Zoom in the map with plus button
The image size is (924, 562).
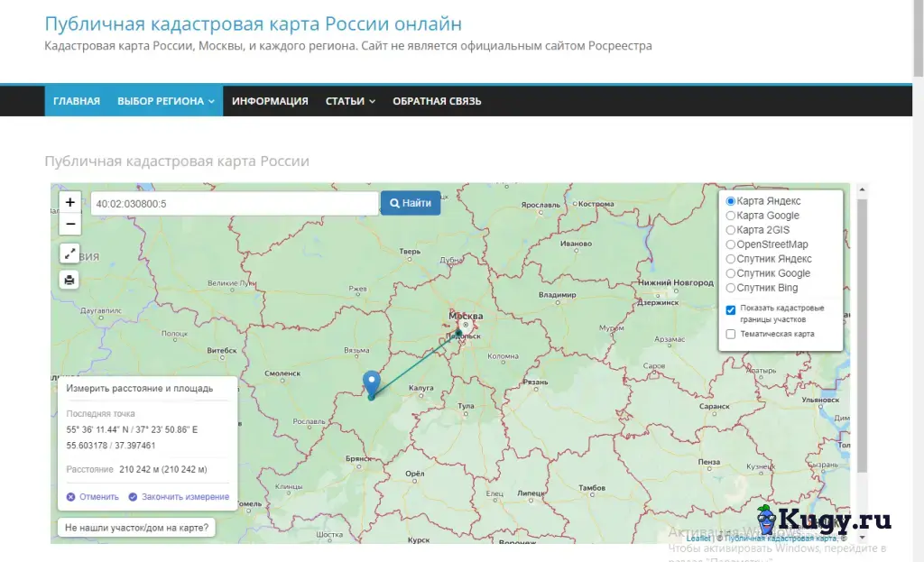[70, 203]
